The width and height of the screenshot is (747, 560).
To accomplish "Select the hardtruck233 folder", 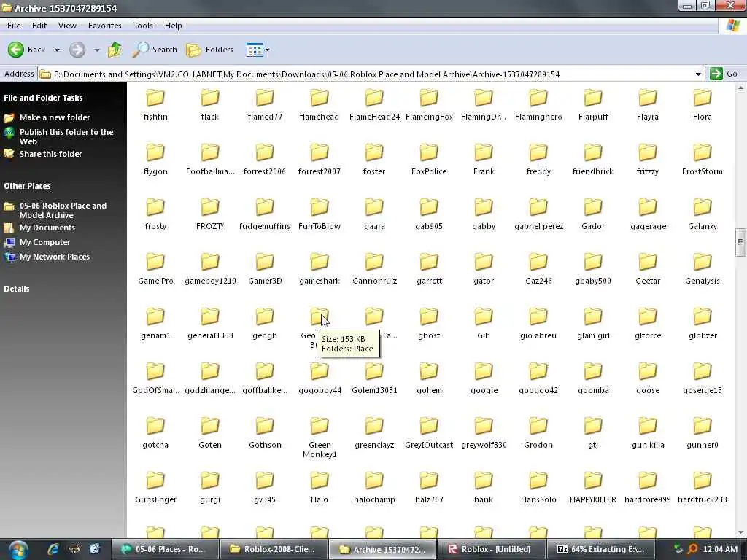I will click(703, 488).
